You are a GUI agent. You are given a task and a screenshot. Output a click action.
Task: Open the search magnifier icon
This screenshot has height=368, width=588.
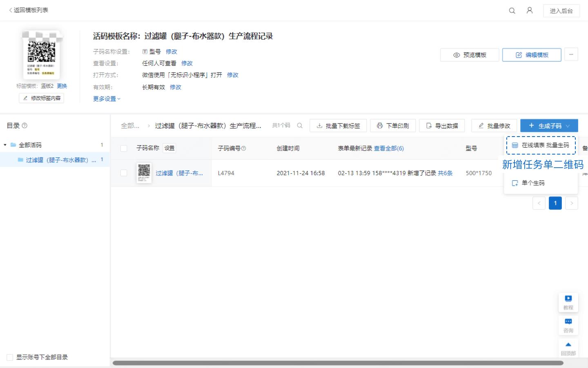pyautogui.click(x=511, y=11)
